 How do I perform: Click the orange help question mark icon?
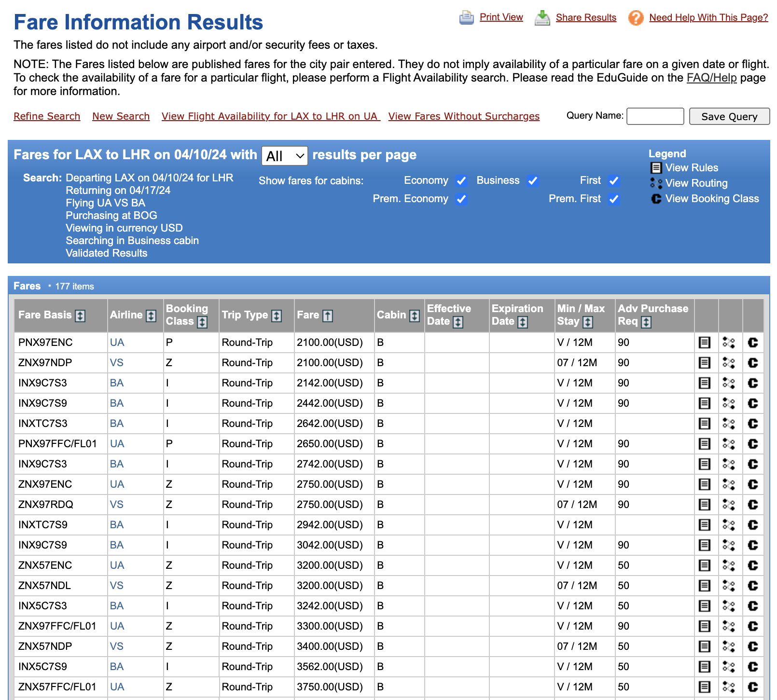pyautogui.click(x=636, y=18)
